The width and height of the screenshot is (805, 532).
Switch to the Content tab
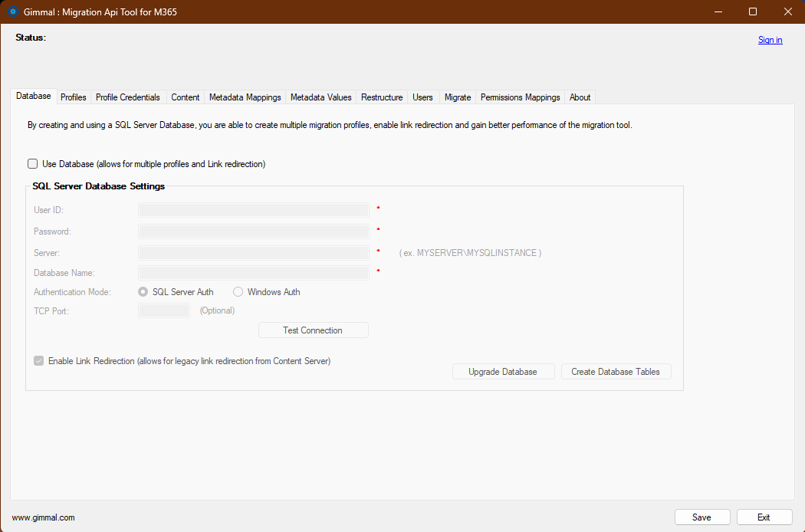(185, 97)
